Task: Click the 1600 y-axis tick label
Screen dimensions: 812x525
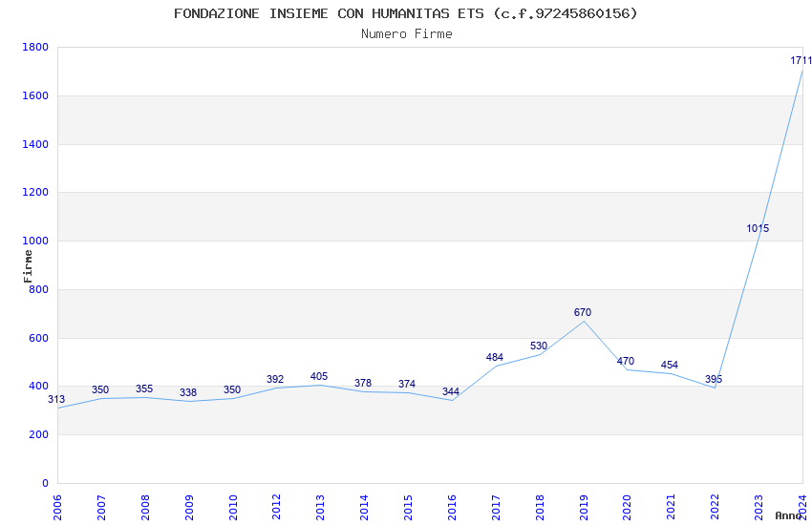Action: 35,95
